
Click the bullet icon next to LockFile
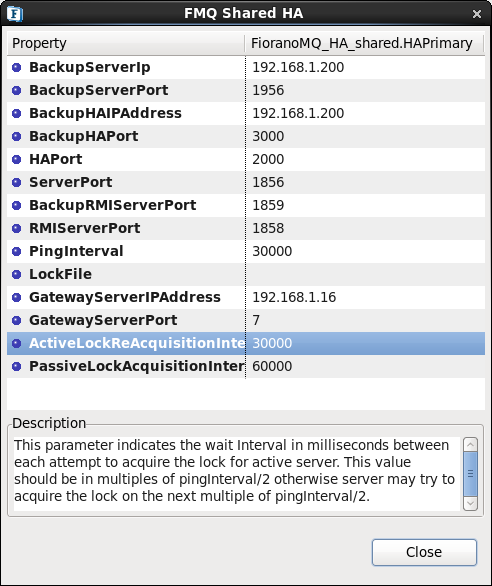click(16, 274)
